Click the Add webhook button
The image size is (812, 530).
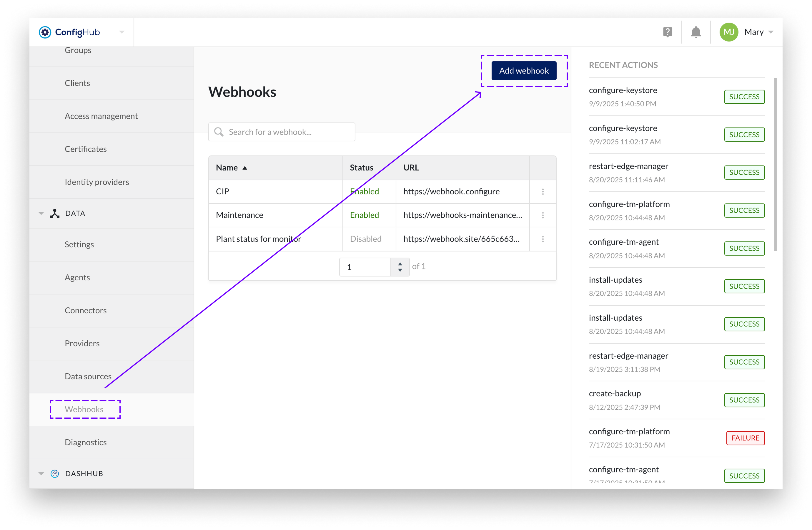click(524, 70)
